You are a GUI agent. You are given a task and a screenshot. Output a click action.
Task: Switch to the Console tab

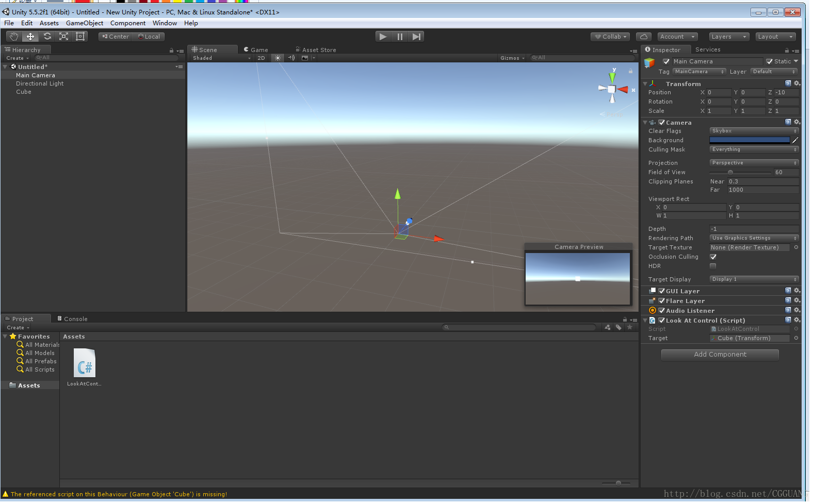(x=72, y=319)
